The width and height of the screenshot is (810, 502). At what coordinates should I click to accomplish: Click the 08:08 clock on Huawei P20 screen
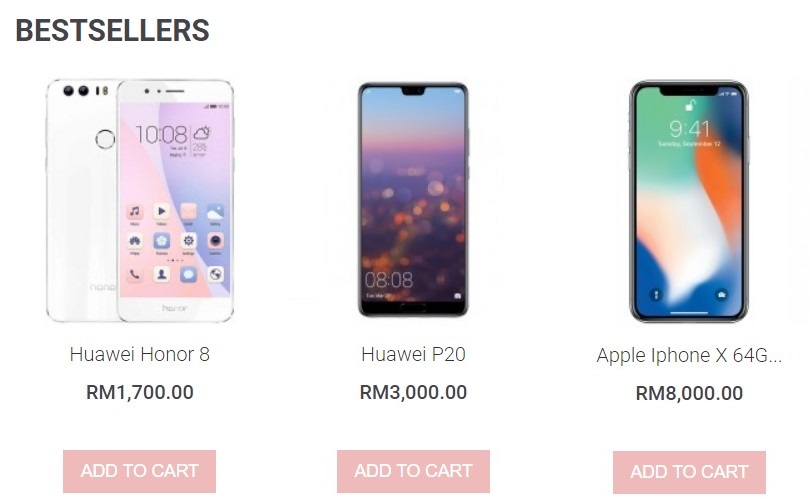(x=389, y=280)
